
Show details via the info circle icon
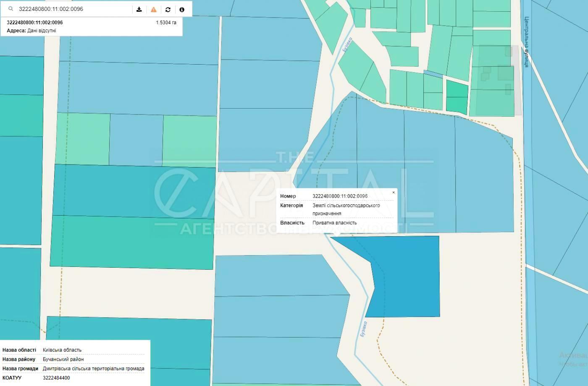[182, 9]
